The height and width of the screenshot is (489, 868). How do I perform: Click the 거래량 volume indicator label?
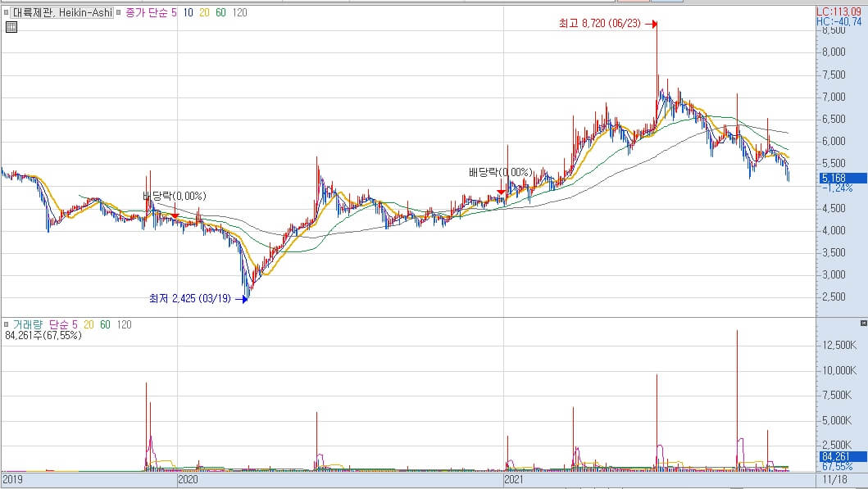28,324
